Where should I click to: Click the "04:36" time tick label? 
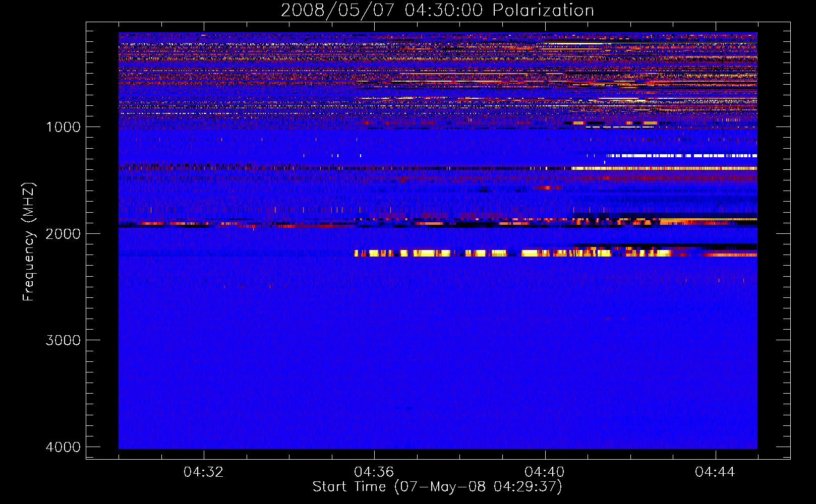pos(374,472)
